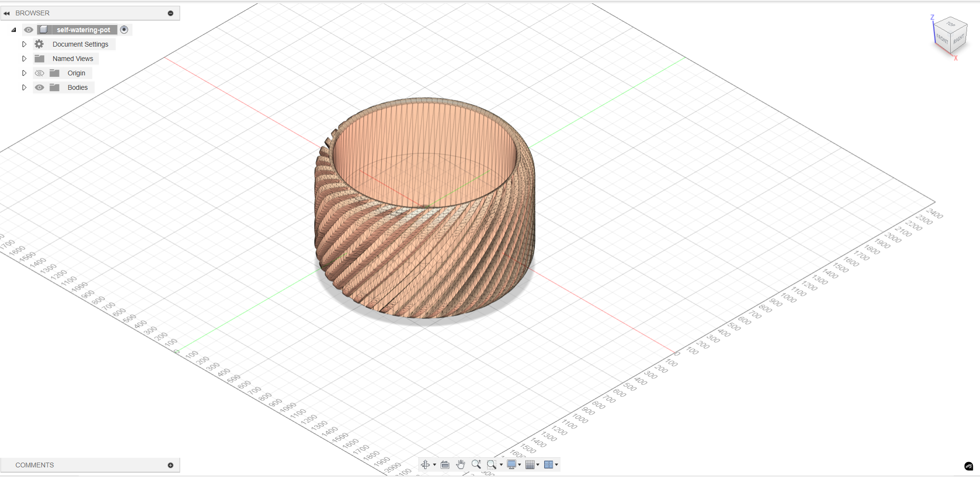Click the TOP face of ViewCube
Screen dimensions: 980x477
click(x=950, y=24)
